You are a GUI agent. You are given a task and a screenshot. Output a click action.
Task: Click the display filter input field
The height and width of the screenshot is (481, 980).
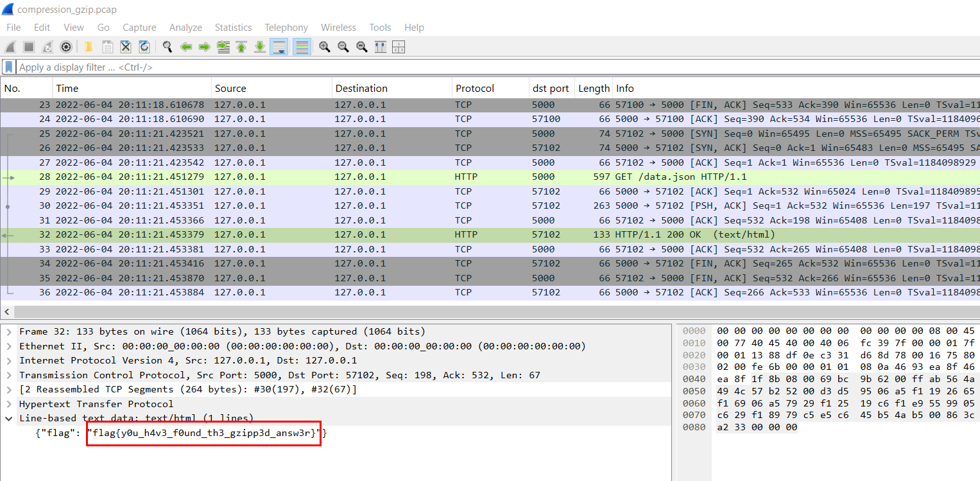[x=449, y=67]
